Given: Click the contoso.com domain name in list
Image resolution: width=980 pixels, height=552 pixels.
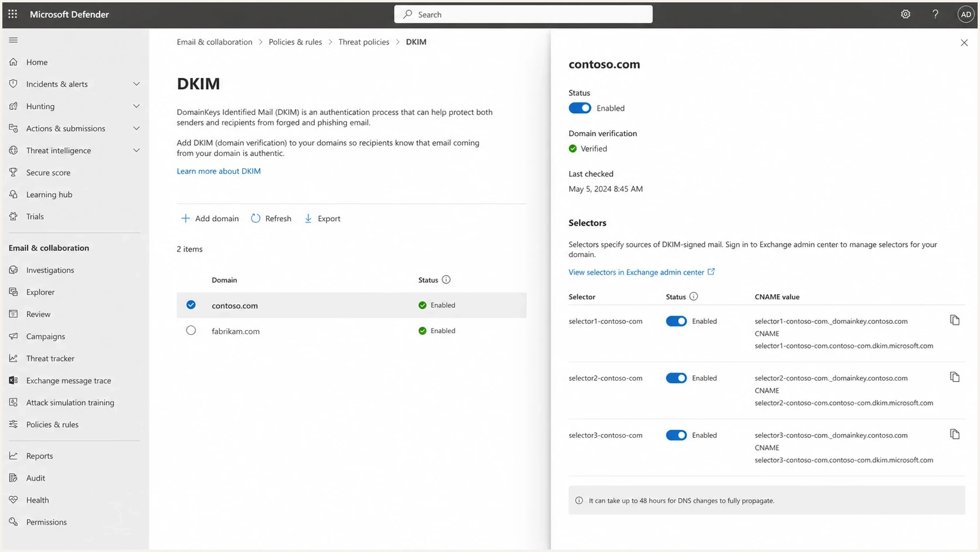Looking at the screenshot, I should pos(234,305).
